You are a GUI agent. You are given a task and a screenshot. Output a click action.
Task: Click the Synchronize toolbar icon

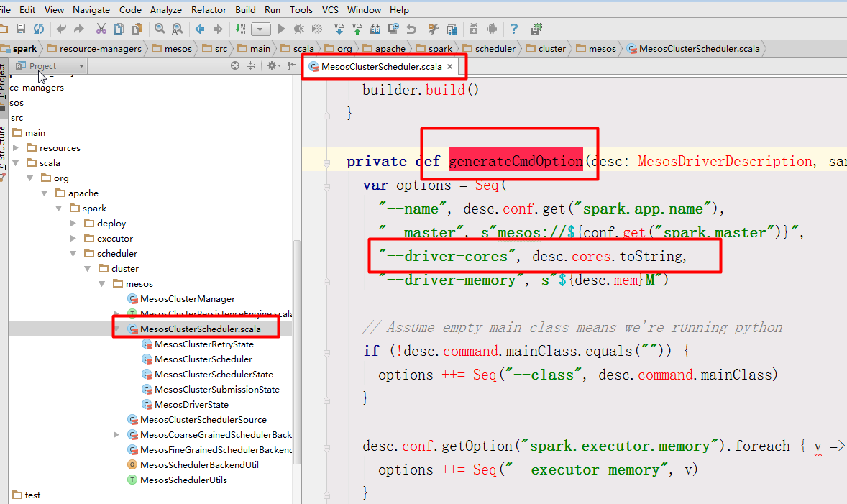(x=39, y=29)
